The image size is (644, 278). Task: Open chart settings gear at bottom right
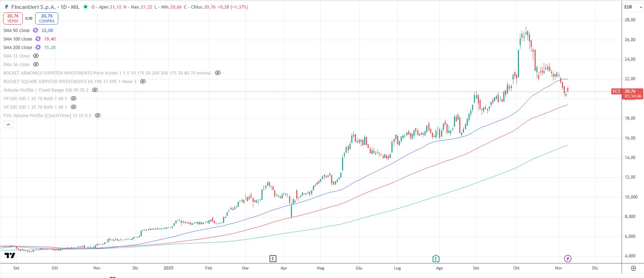click(x=633, y=268)
